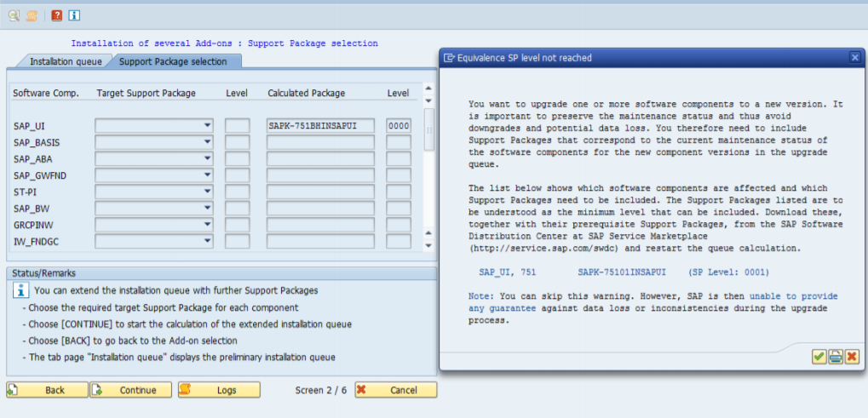Click the SAPK-75101INSAPUI text in dialog
The image size is (868, 418).
[621, 272]
